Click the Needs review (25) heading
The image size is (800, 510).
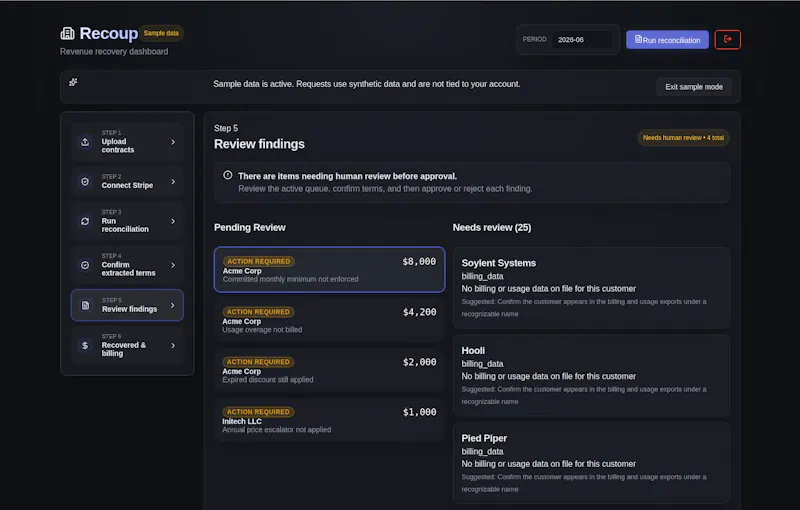[492, 227]
